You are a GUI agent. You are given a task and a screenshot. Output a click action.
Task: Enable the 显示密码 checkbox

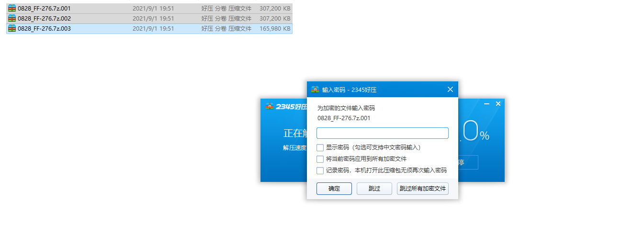coord(320,148)
